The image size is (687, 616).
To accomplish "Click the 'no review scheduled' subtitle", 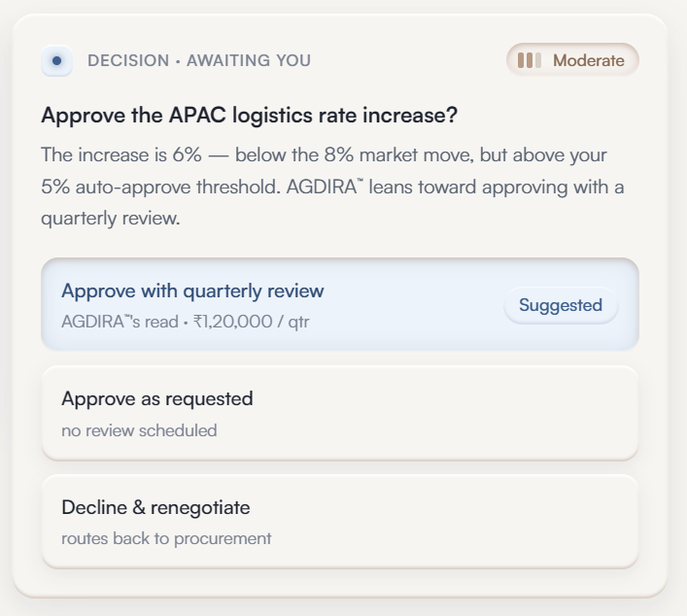I will (139, 430).
